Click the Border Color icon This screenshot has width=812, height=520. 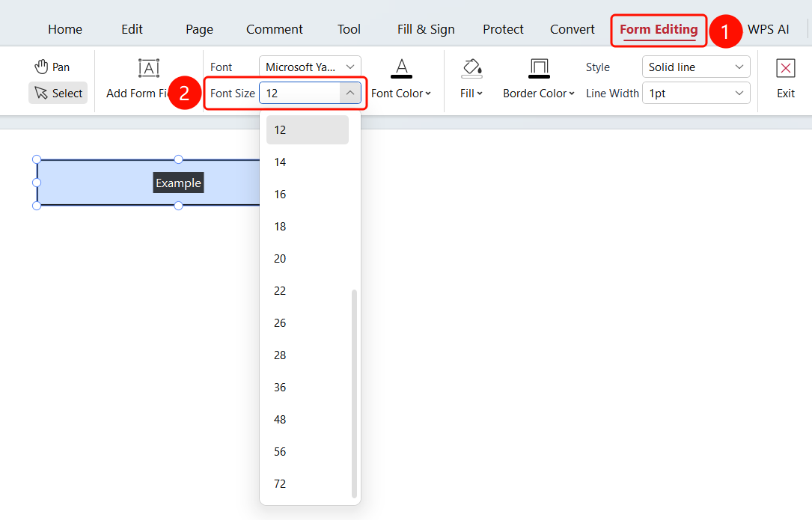click(x=539, y=68)
